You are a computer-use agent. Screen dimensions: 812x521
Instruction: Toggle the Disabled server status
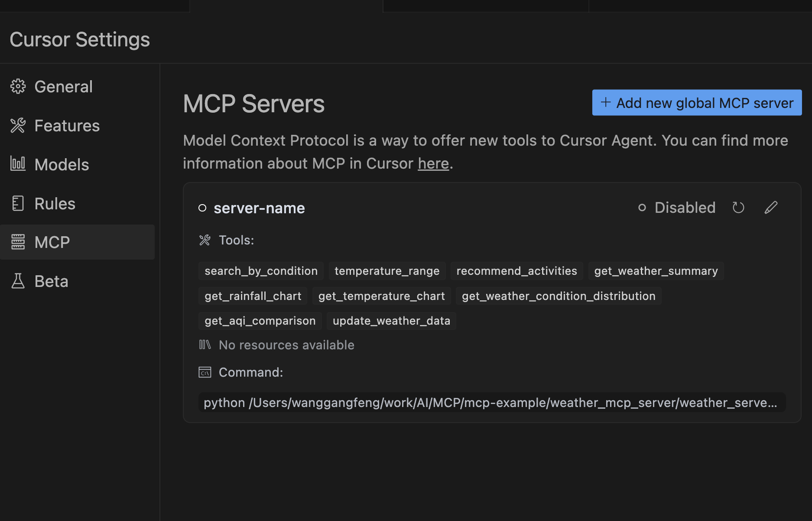(x=677, y=208)
